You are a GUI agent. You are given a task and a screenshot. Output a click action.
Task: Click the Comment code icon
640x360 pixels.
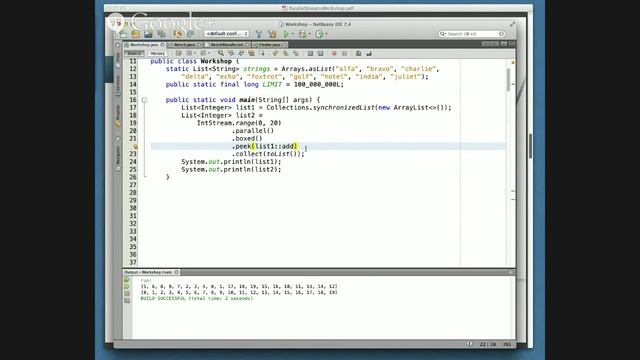click(358, 53)
